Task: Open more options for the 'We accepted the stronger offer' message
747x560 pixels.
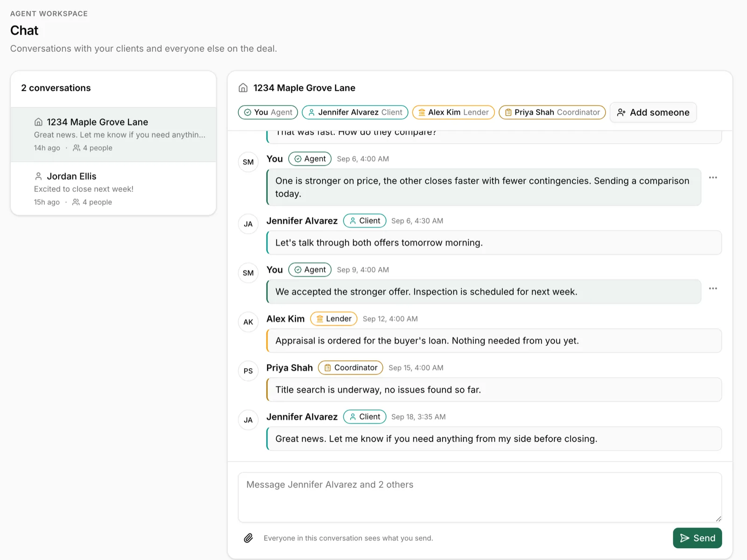Action: coord(713,288)
